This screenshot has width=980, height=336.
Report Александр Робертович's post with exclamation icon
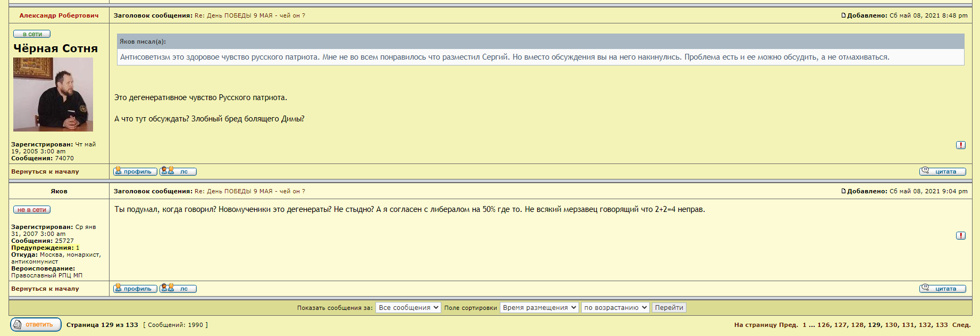coord(960,145)
